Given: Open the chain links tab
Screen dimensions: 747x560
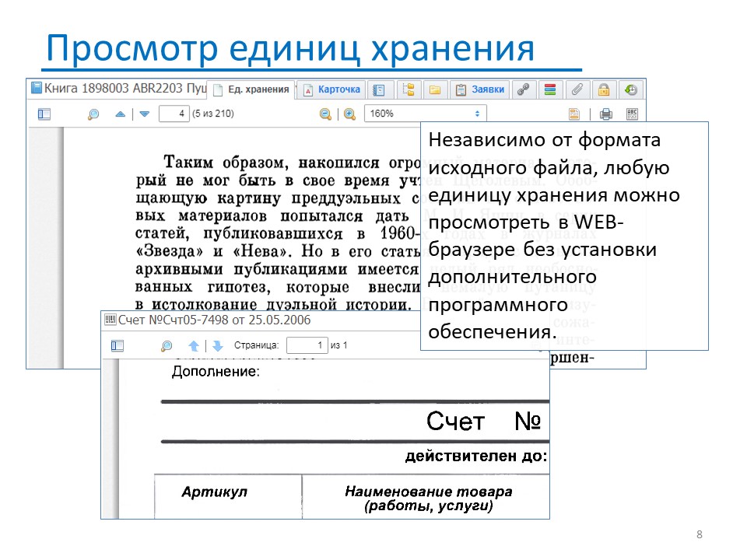Looking at the screenshot, I should click(524, 89).
